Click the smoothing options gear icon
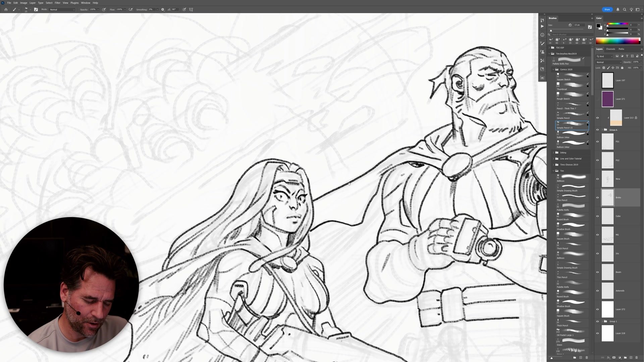This screenshot has height=362, width=644. (163, 9)
